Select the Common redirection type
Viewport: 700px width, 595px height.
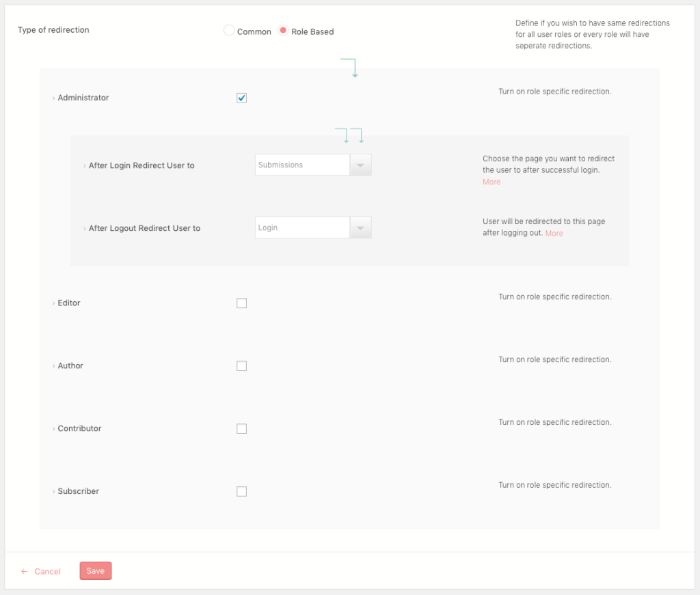click(x=228, y=30)
